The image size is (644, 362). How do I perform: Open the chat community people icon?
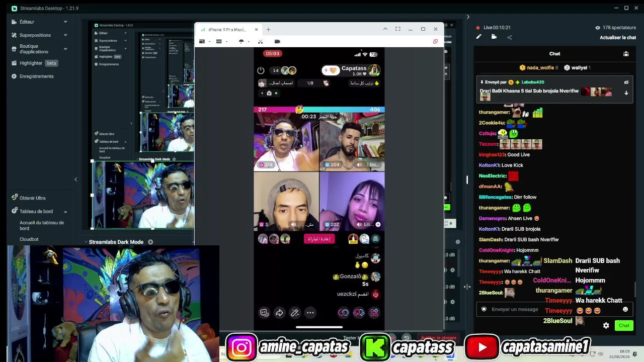[626, 54]
